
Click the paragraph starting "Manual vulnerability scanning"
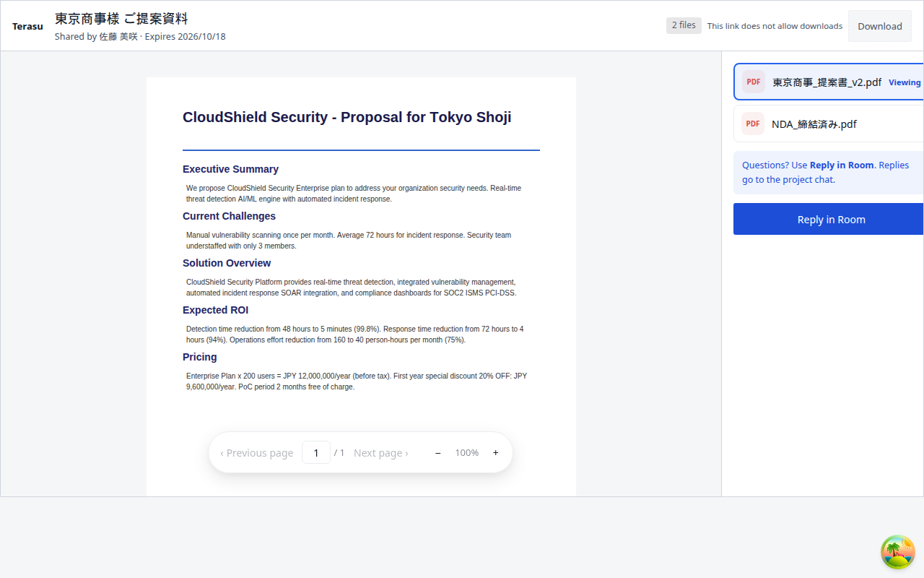(x=349, y=241)
